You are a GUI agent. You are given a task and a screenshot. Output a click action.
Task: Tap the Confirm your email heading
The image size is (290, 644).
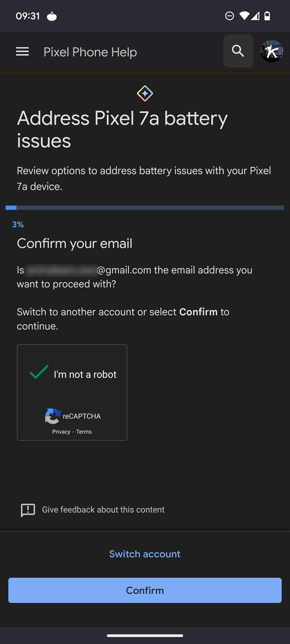[75, 243]
